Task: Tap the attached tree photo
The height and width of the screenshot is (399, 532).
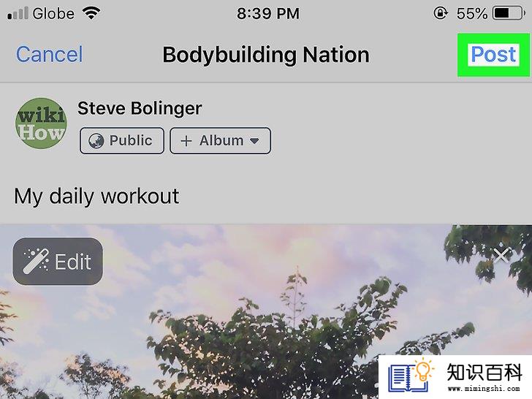Action: pyautogui.click(x=266, y=311)
